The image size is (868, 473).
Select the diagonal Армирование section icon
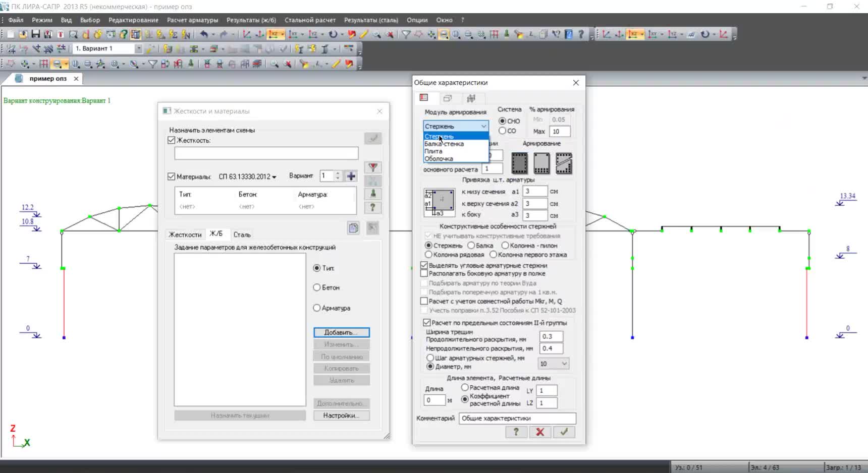click(564, 163)
